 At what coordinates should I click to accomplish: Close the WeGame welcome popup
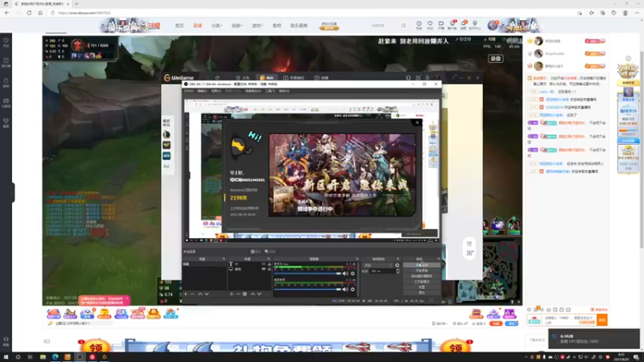(x=417, y=122)
